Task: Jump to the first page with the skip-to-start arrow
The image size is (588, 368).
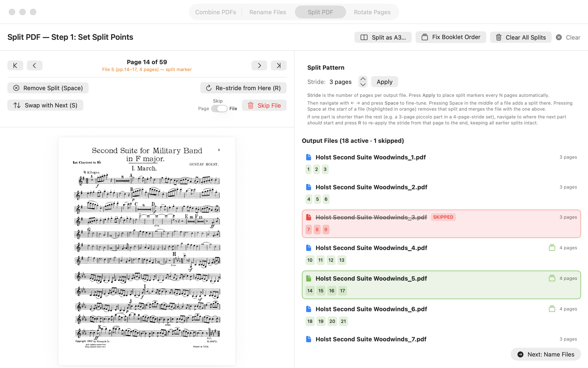Action: 15,66
